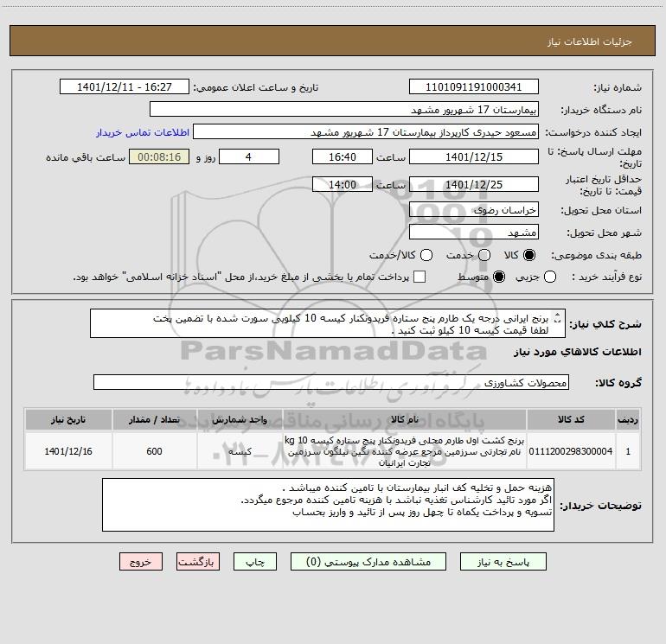This screenshot has width=666, height=644.
Task: Click the price validity time 14:00
Action: (x=343, y=184)
